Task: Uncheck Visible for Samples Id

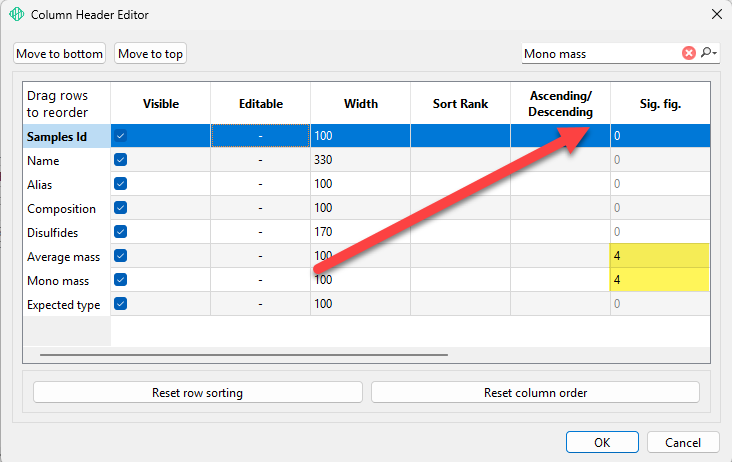Action: tap(120, 136)
